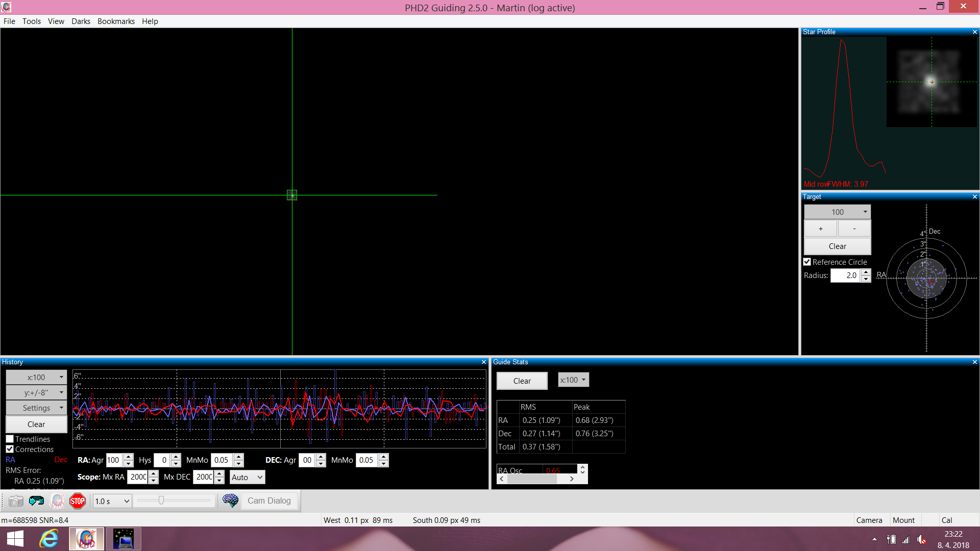Viewport: 980px width, 551px height.
Task: Click the camera connect equipment icon
Action: coord(16,501)
